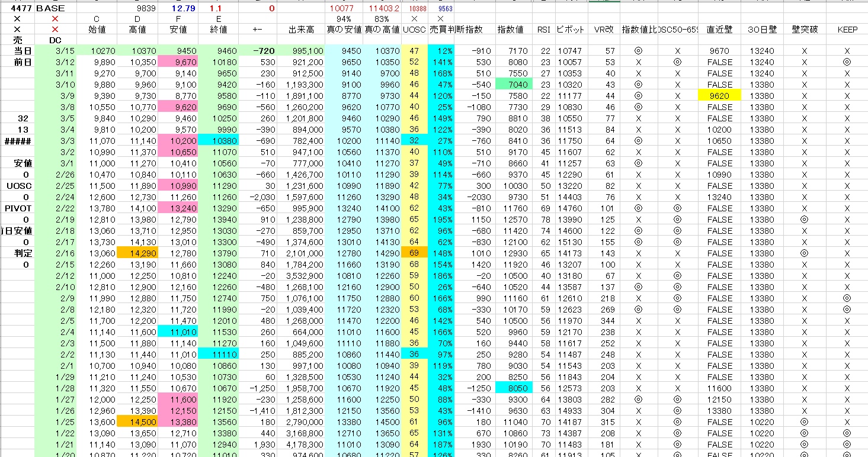Click the orange 14,290 high price cell
The image size is (868, 457).
point(137,253)
